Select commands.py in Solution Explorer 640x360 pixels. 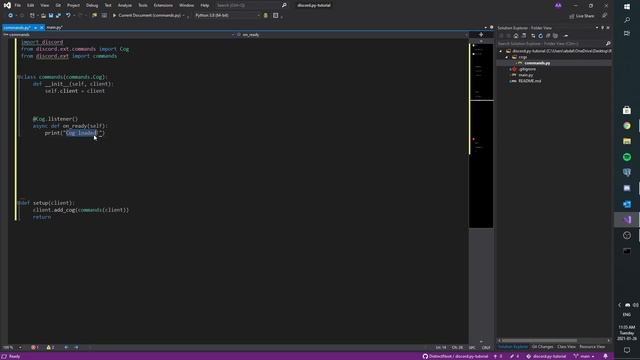pyautogui.click(x=537, y=63)
